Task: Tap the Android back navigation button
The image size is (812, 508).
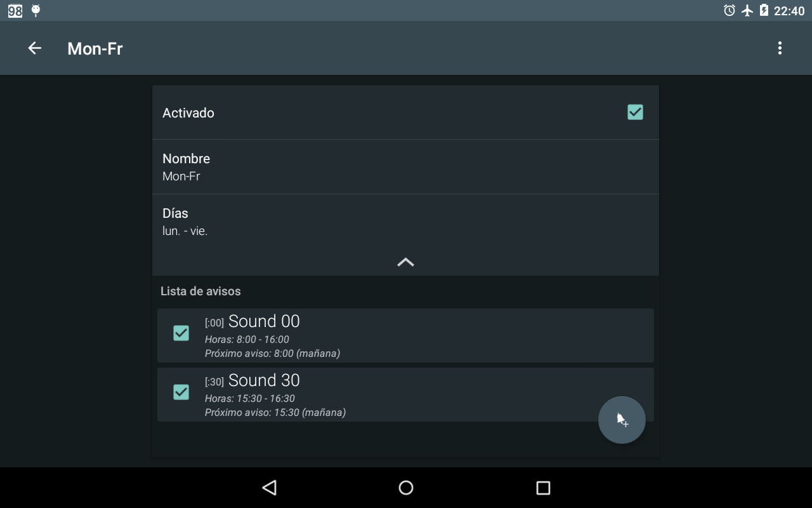Action: tap(269, 488)
